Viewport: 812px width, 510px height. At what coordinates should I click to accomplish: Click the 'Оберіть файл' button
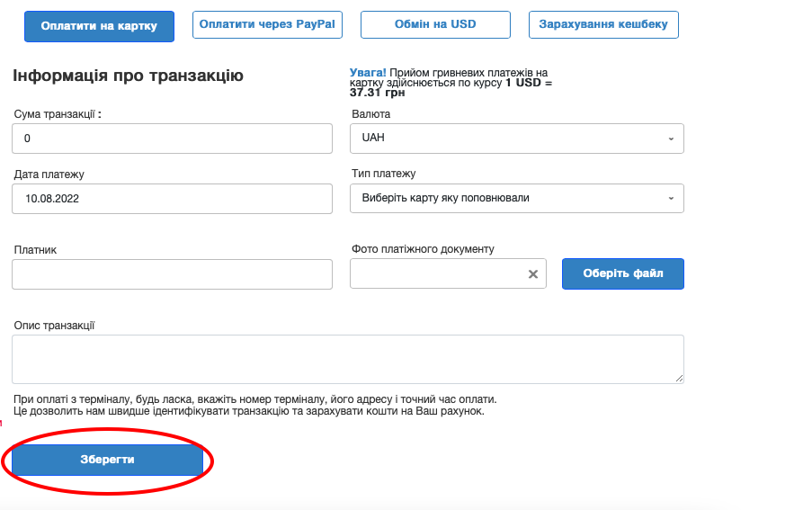(x=623, y=273)
